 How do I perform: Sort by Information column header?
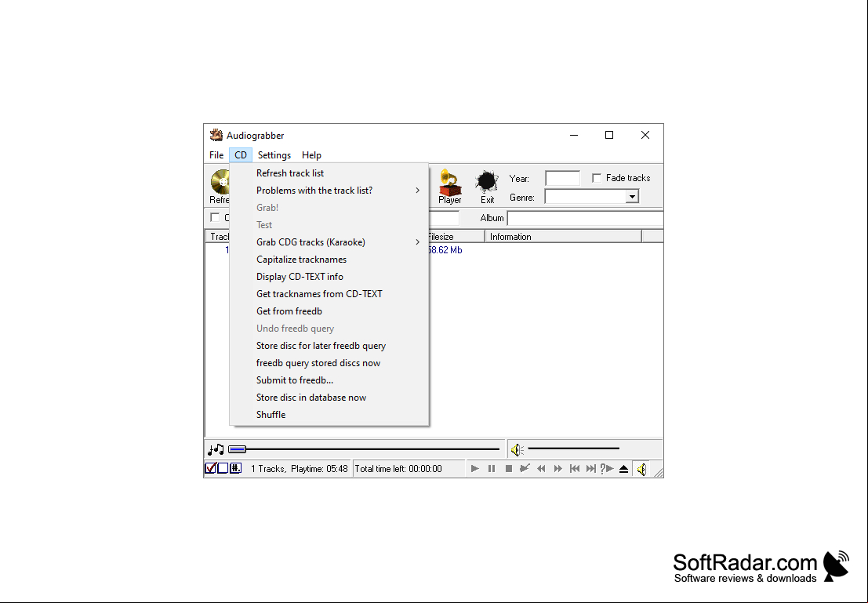coord(563,237)
